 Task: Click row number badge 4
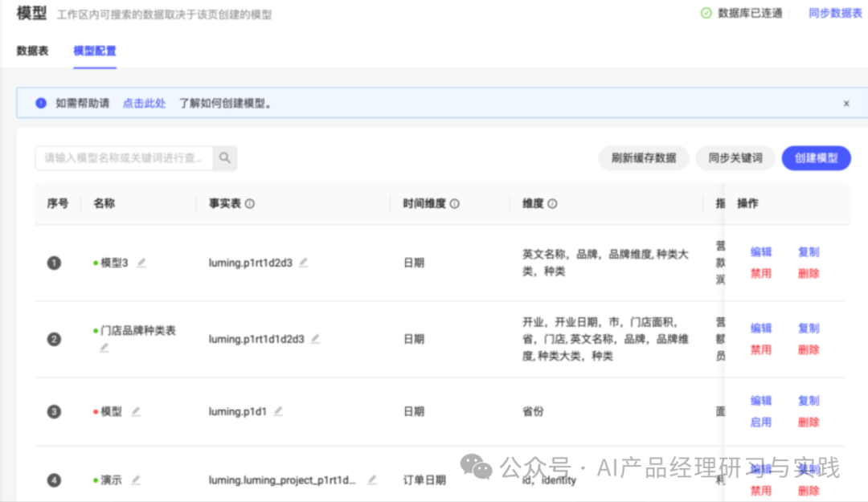[54, 480]
